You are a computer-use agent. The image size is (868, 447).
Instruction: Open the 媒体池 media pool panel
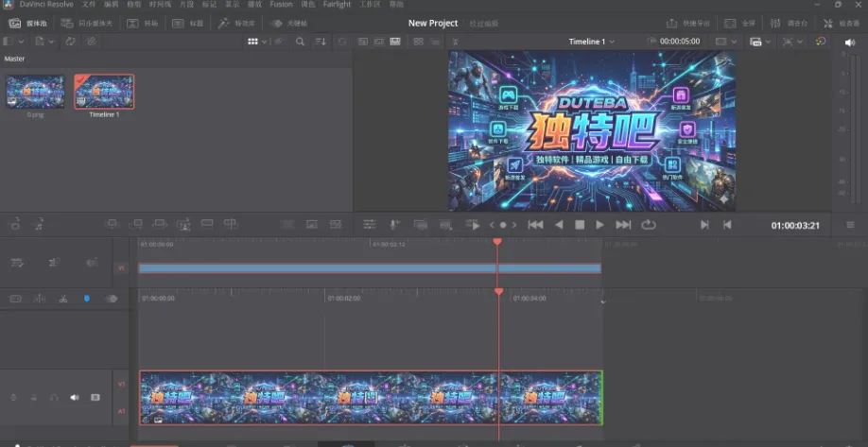[28, 23]
